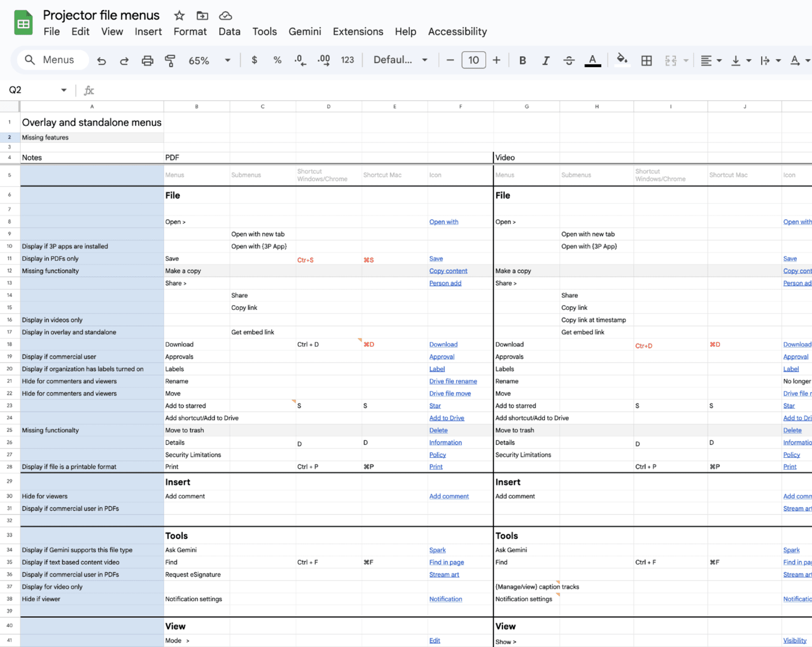812x647 pixels.
Task: Open the Copy content link
Action: click(x=448, y=270)
